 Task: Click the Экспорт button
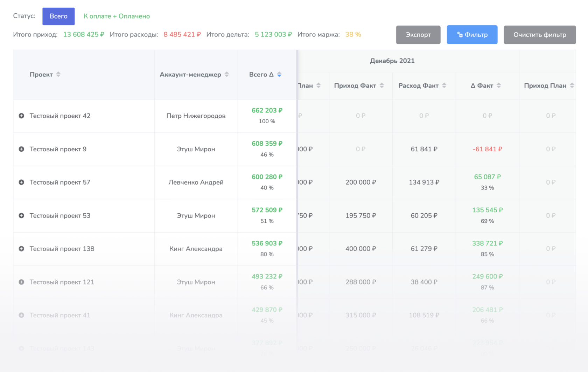point(418,35)
